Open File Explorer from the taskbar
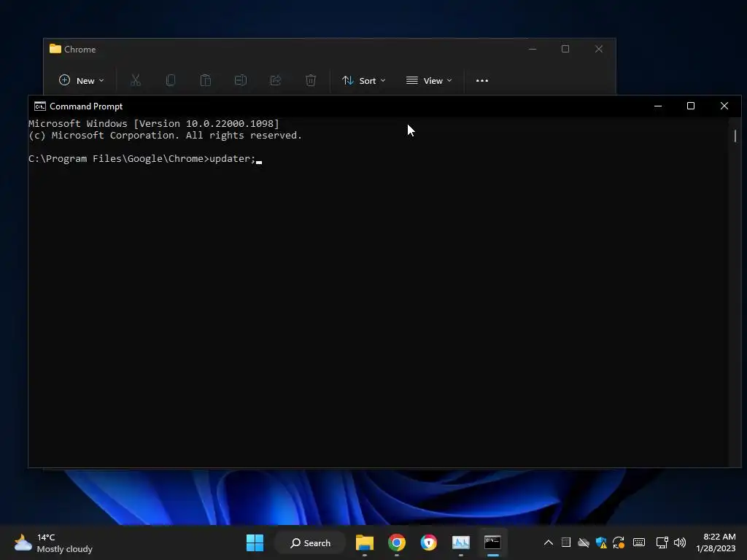The image size is (747, 560). 365,542
